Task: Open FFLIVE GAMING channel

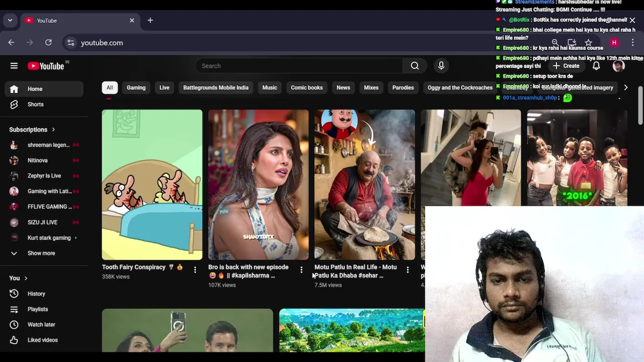Action: tap(44, 207)
